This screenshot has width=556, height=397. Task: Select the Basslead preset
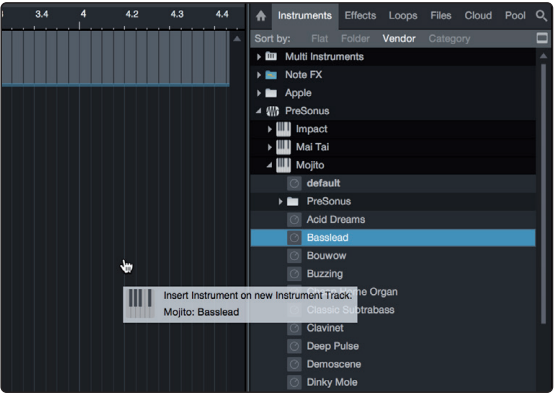(393, 237)
